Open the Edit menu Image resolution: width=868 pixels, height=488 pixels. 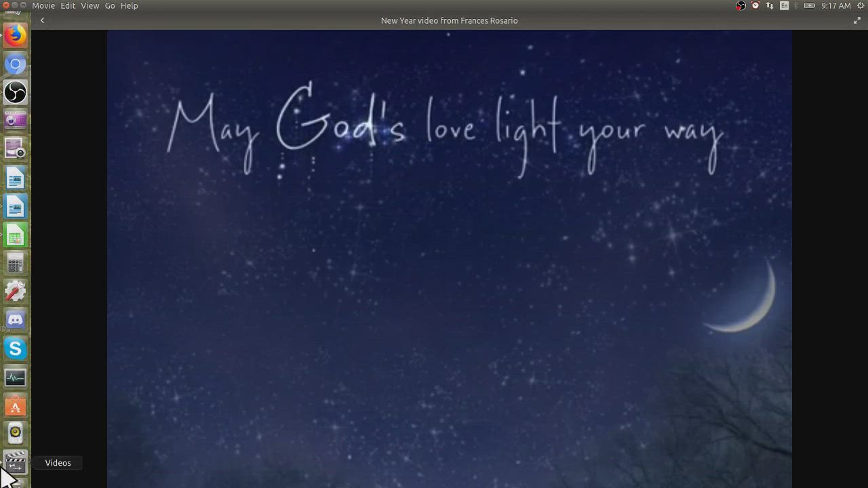coord(68,5)
